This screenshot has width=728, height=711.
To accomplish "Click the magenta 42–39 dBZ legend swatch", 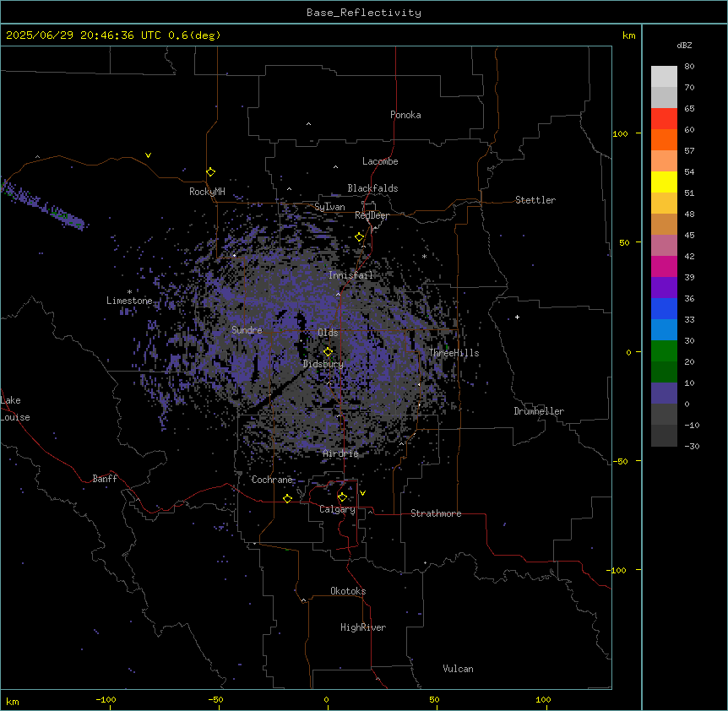I will (x=664, y=266).
